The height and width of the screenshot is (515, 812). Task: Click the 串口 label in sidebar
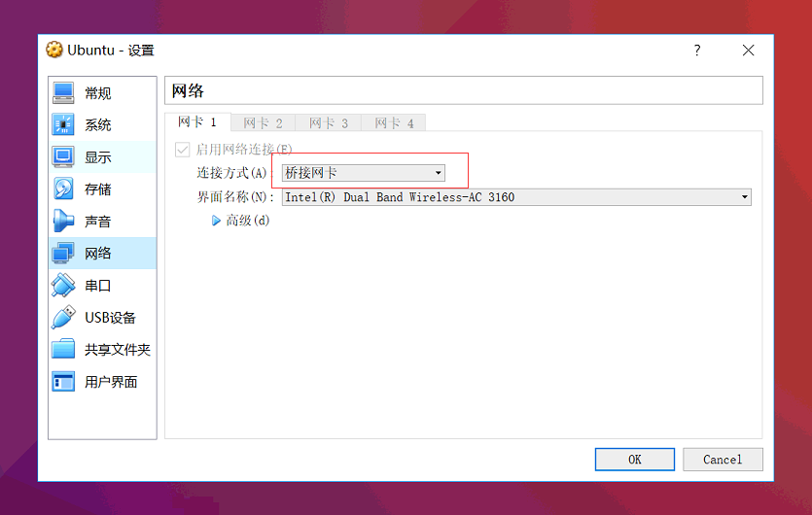[98, 286]
